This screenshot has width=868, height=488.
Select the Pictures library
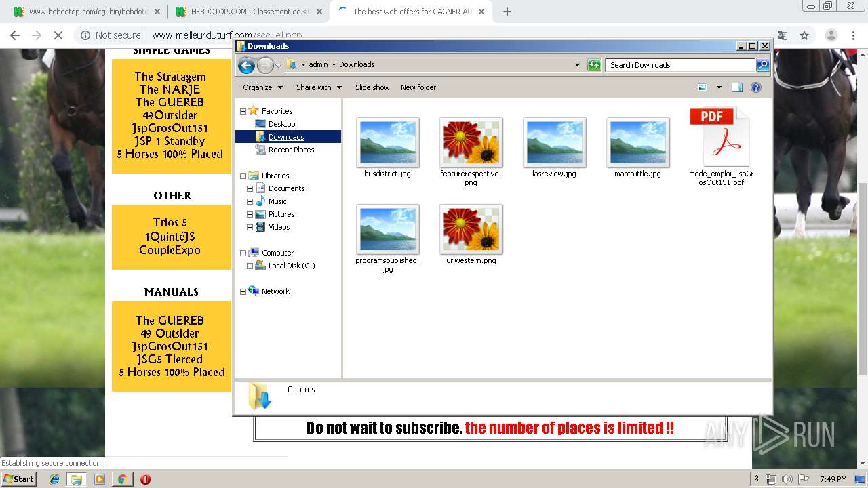pyautogui.click(x=281, y=214)
